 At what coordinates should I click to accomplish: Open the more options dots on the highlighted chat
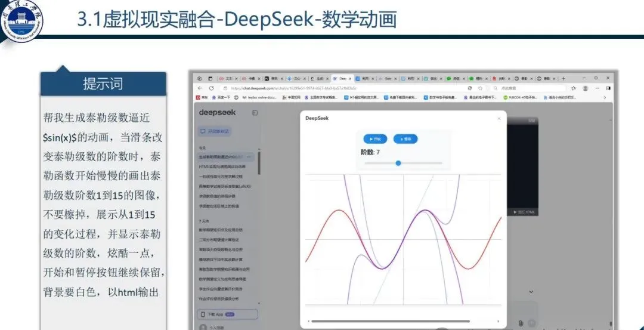[250, 156]
